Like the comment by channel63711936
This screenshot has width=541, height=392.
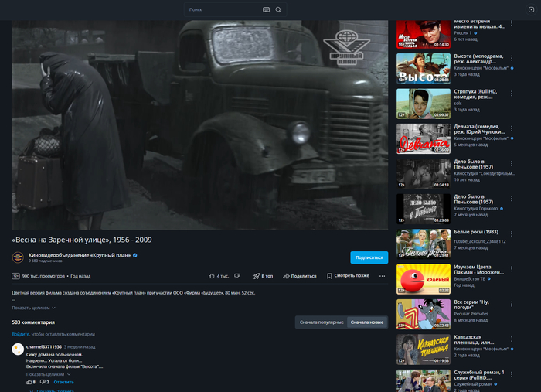(31, 382)
